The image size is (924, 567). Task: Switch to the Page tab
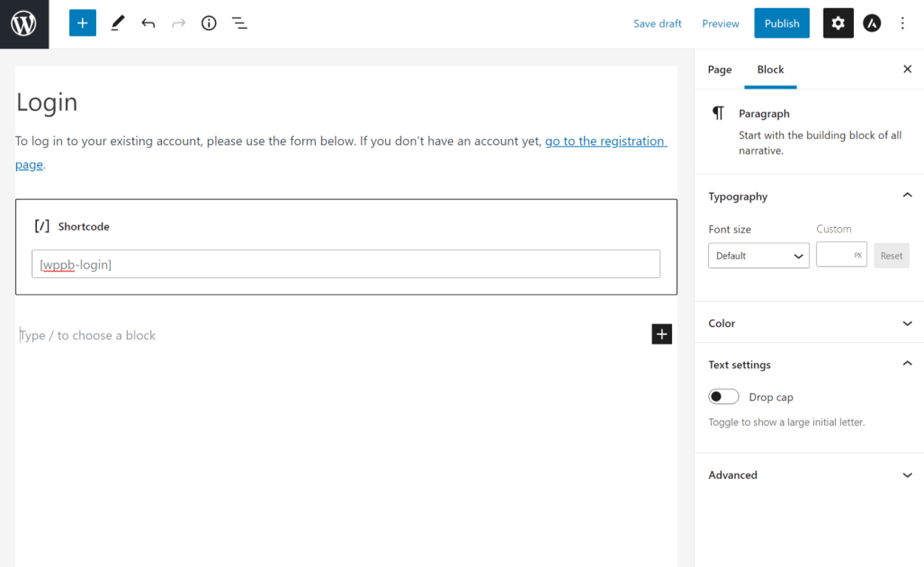point(720,69)
